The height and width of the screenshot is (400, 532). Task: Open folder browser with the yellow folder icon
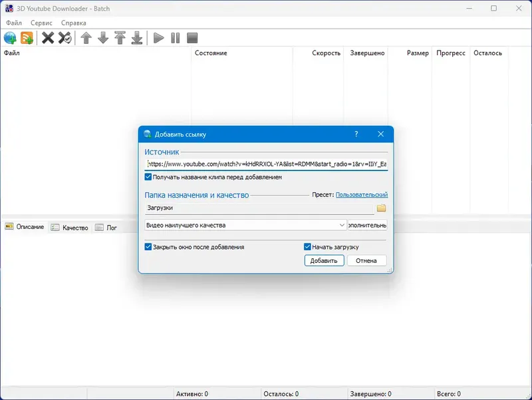[x=380, y=208]
